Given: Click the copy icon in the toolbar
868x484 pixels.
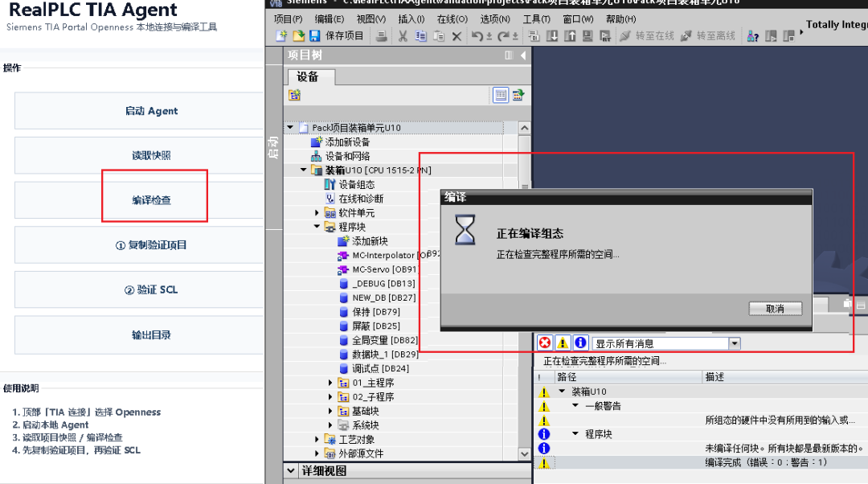Looking at the screenshot, I should pyautogui.click(x=420, y=36).
